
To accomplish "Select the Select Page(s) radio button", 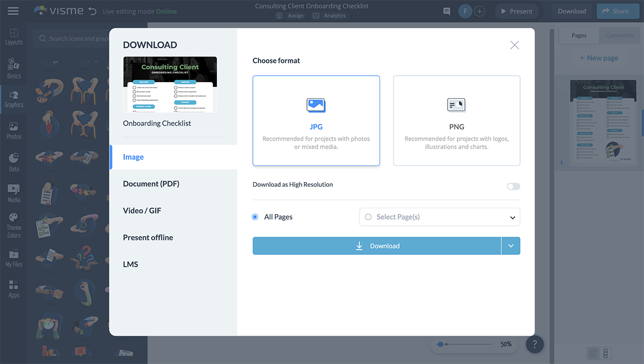I will pos(368,217).
